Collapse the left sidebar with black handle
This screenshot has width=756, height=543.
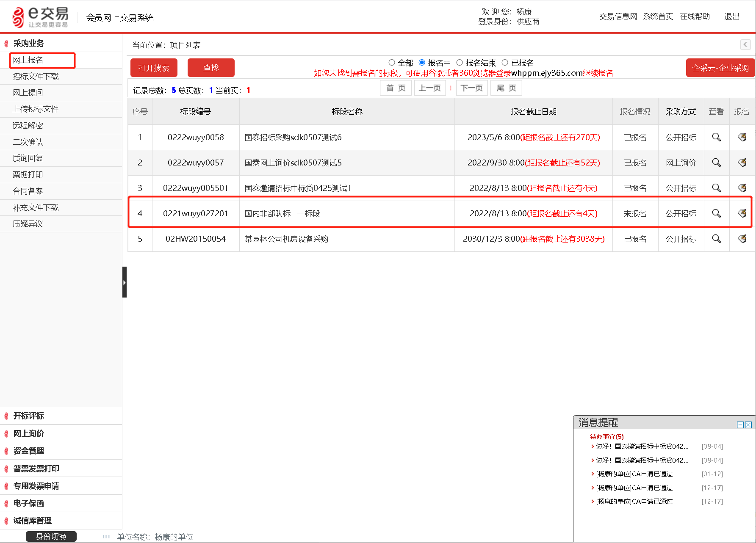(x=125, y=282)
